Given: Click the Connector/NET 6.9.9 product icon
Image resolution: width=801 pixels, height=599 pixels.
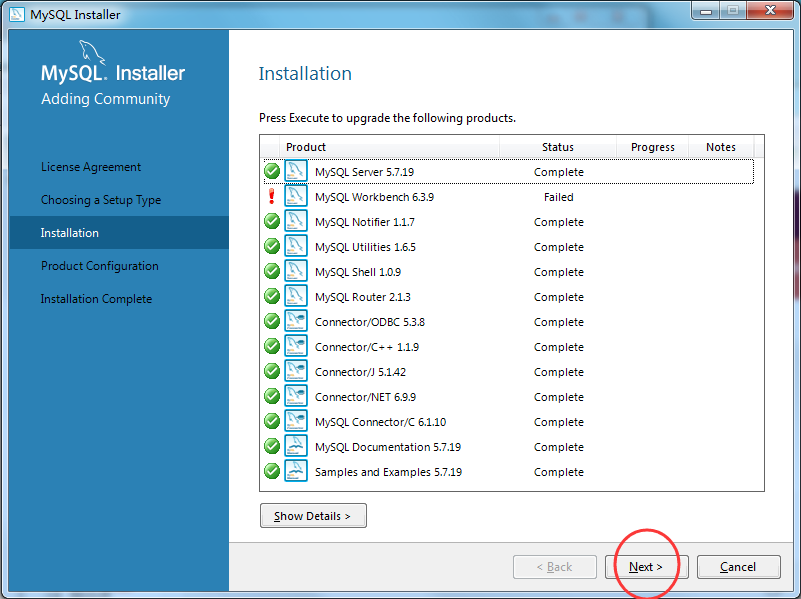Looking at the screenshot, I should click(296, 396).
